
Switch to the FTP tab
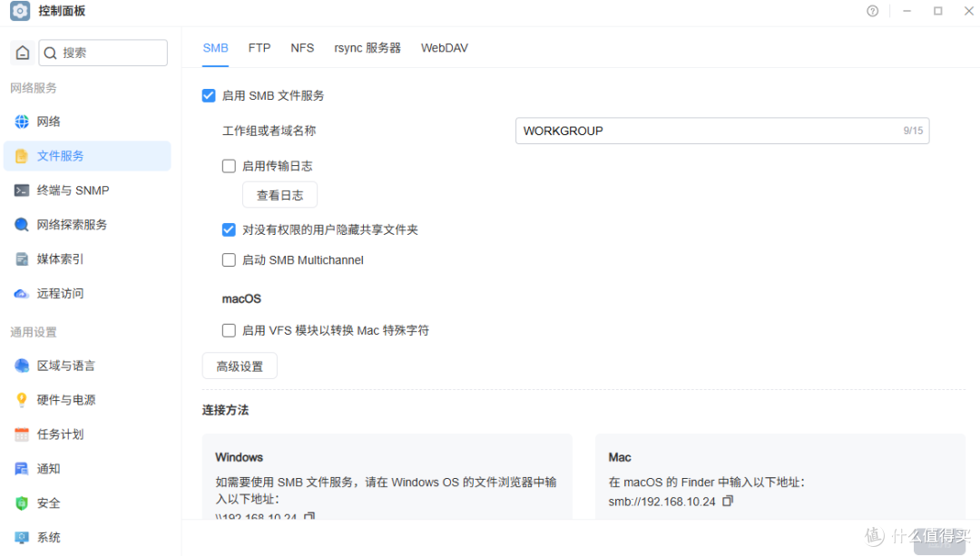pos(260,48)
